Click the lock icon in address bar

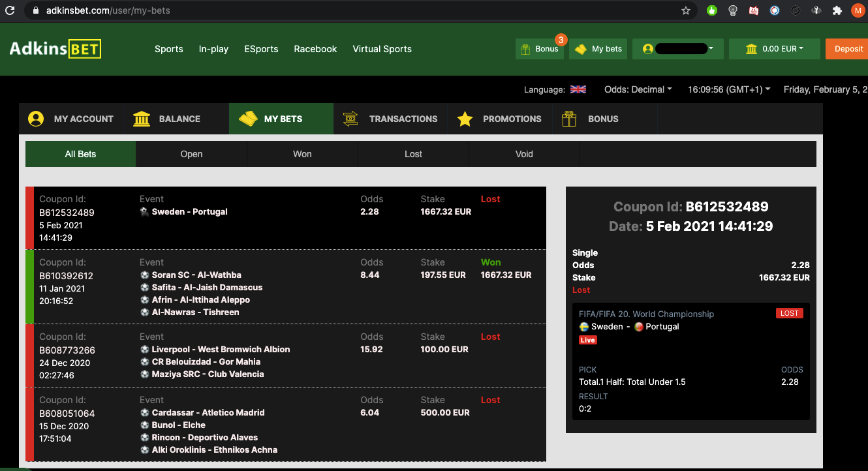pyautogui.click(x=35, y=10)
